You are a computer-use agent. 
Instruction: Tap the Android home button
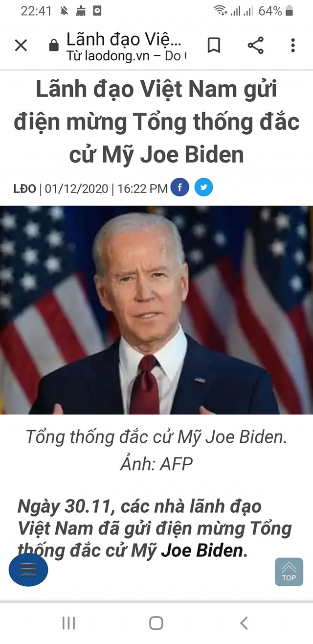pyautogui.click(x=156, y=623)
